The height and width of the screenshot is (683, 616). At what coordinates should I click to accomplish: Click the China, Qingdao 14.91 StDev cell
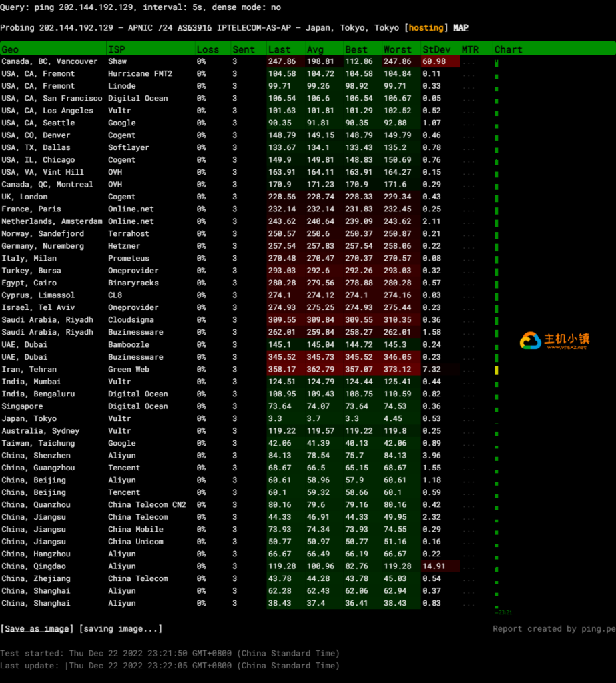[x=435, y=566]
